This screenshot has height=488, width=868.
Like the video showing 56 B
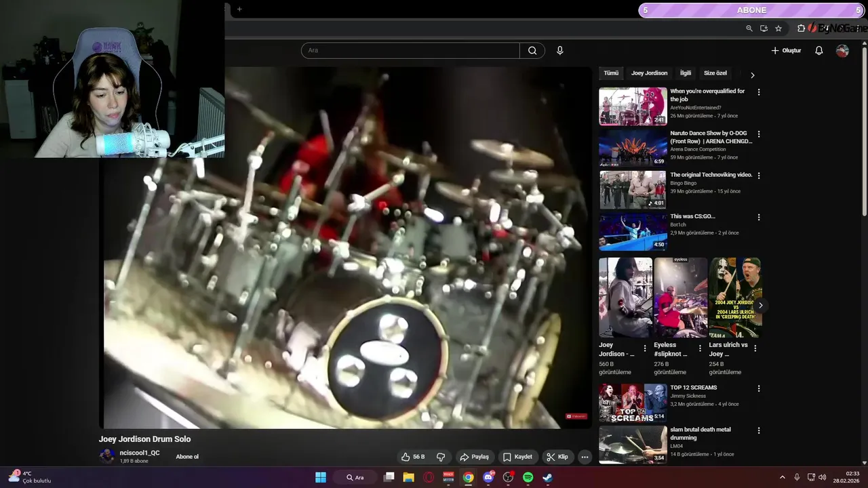(x=413, y=457)
